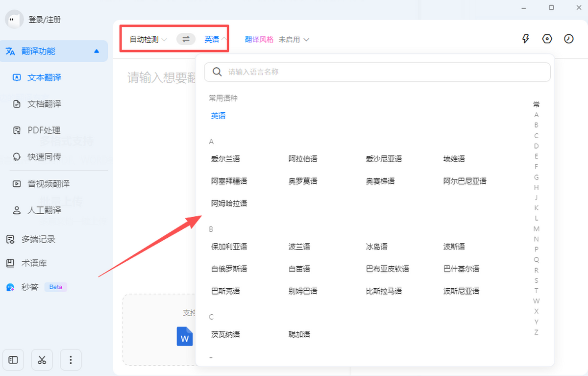588x376 pixels.
Task: Click the 秒答 chat icon
Action: (x=10, y=287)
